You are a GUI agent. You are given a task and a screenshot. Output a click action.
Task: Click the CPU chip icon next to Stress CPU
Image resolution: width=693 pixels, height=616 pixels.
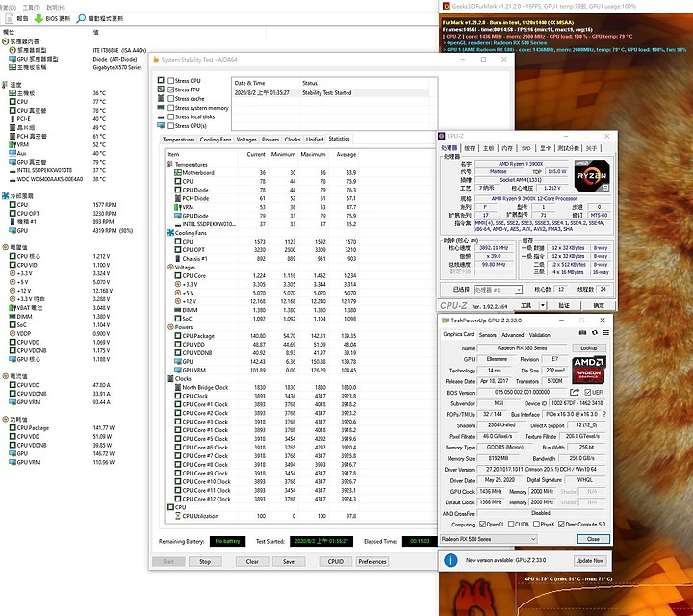pyautogui.click(x=161, y=80)
